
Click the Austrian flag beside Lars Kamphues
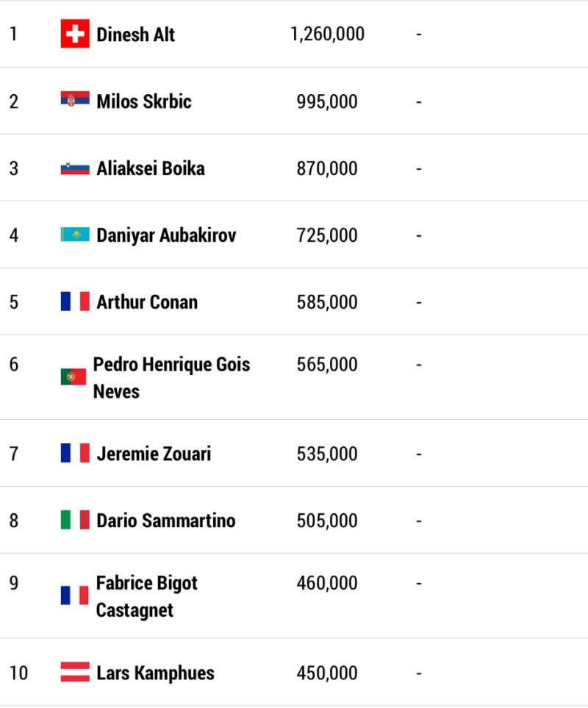[75, 671]
